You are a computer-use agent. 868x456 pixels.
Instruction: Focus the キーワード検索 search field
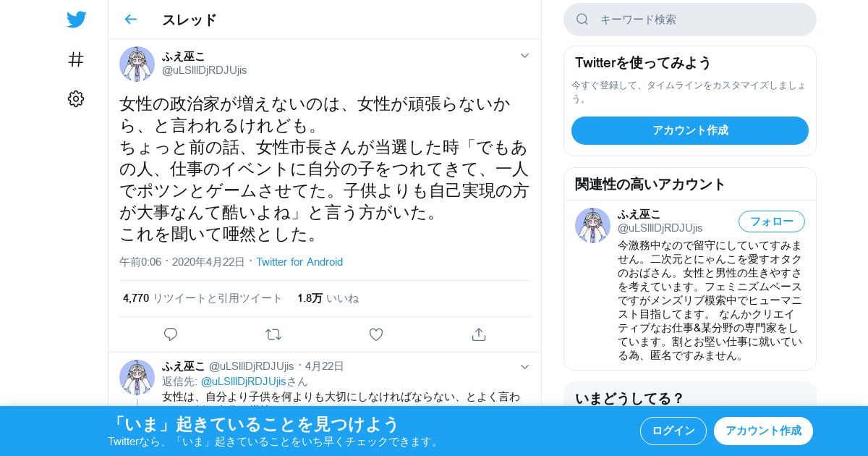pyautogui.click(x=690, y=20)
